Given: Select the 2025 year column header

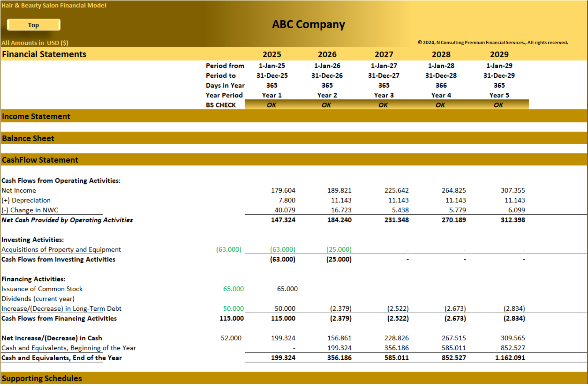Looking at the screenshot, I should point(272,54).
